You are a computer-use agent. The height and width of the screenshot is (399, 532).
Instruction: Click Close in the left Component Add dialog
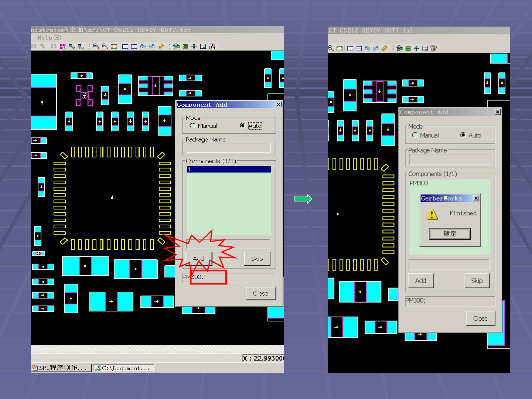point(261,293)
